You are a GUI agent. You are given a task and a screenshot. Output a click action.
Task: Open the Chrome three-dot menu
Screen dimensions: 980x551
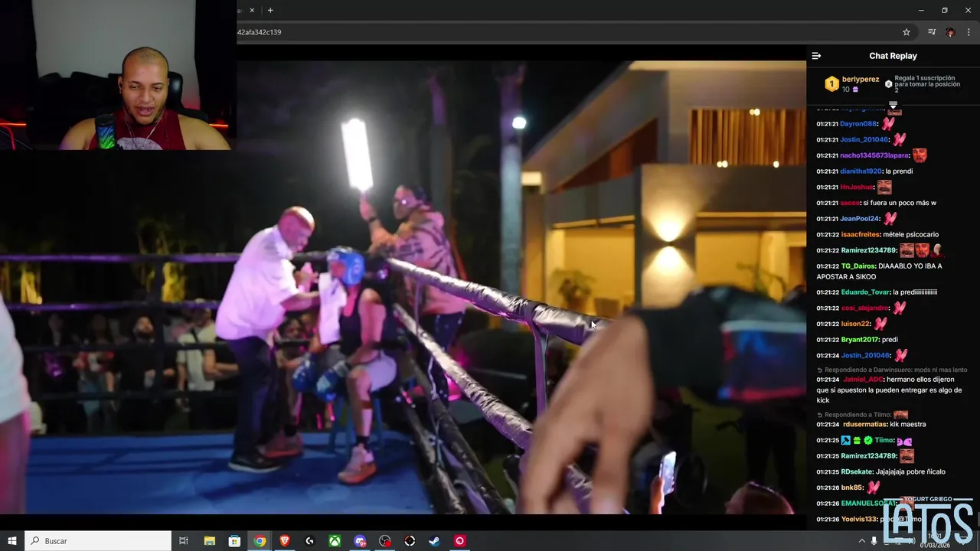pyautogui.click(x=969, y=32)
